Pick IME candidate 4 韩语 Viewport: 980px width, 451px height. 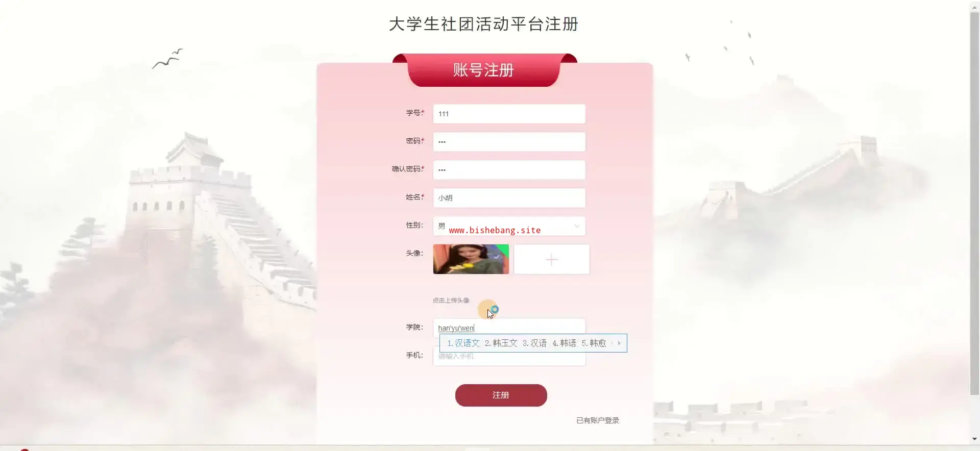[x=564, y=343]
